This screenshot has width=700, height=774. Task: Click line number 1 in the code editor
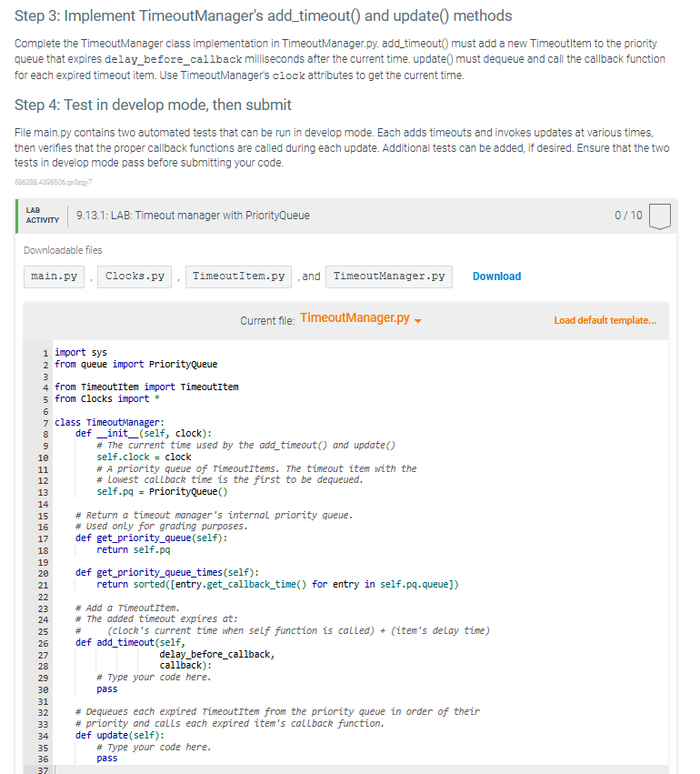pos(44,351)
